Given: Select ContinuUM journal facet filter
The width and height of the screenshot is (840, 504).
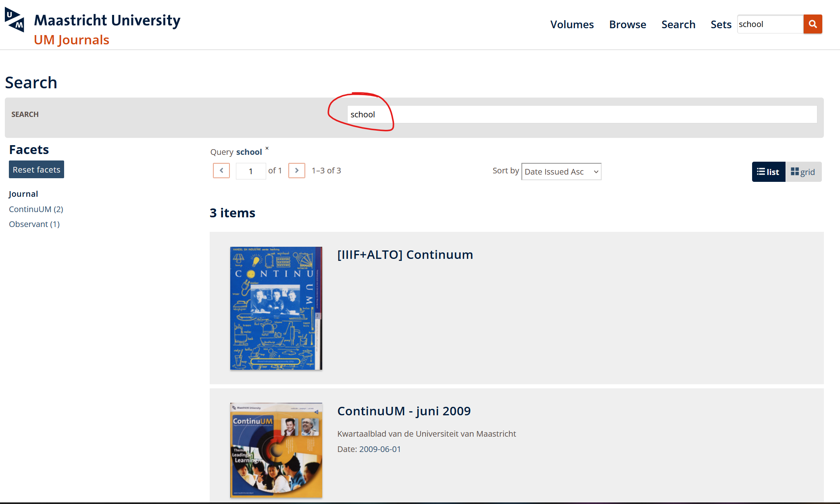Looking at the screenshot, I should tap(36, 208).
